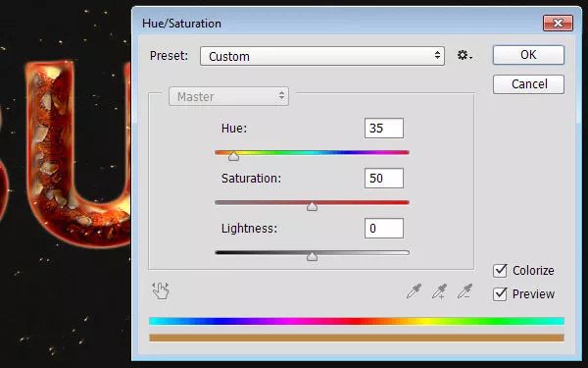Click the Hue slider handle

pos(233,156)
